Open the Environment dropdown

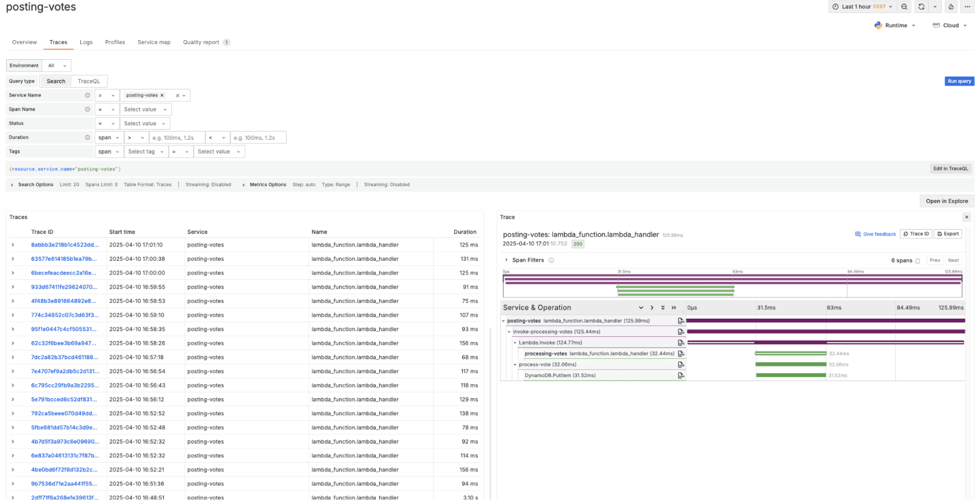point(56,65)
